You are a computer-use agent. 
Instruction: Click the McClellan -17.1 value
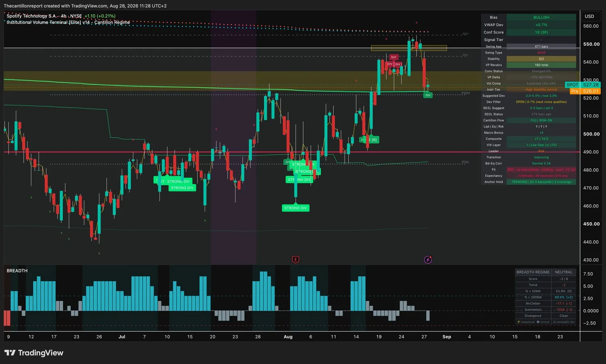click(x=564, y=303)
